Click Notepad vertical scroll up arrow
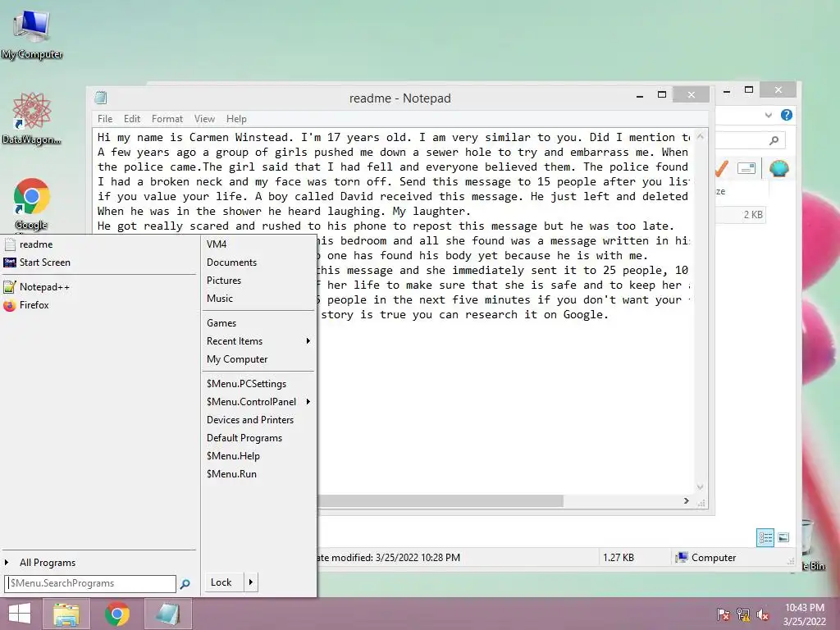This screenshot has height=630, width=840. point(701,137)
